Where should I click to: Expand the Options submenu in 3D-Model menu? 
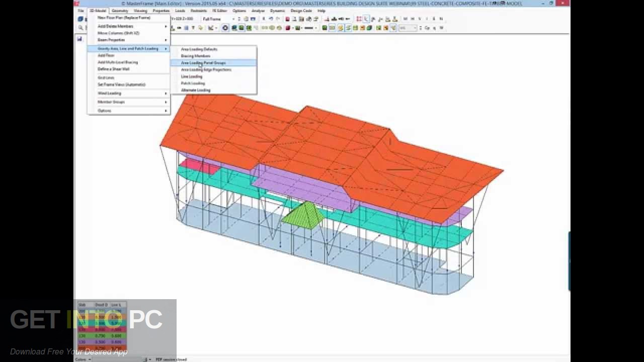pos(128,111)
